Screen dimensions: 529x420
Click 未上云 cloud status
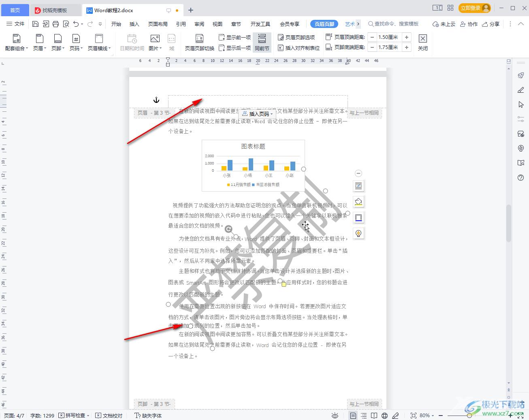(444, 24)
